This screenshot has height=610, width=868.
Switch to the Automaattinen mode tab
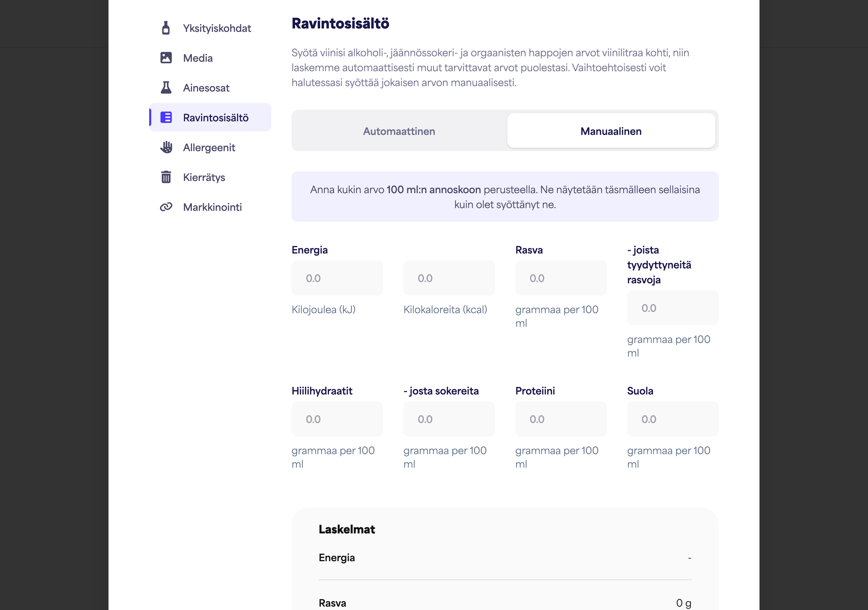point(399,131)
